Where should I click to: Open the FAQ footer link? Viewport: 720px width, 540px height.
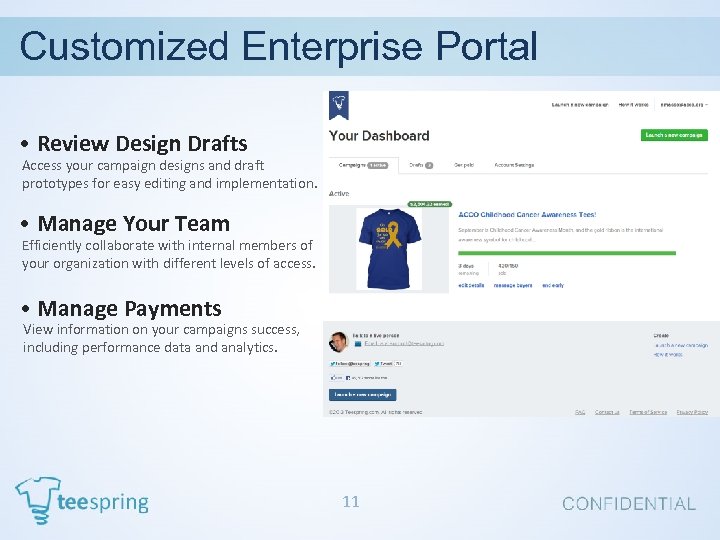coord(580,412)
